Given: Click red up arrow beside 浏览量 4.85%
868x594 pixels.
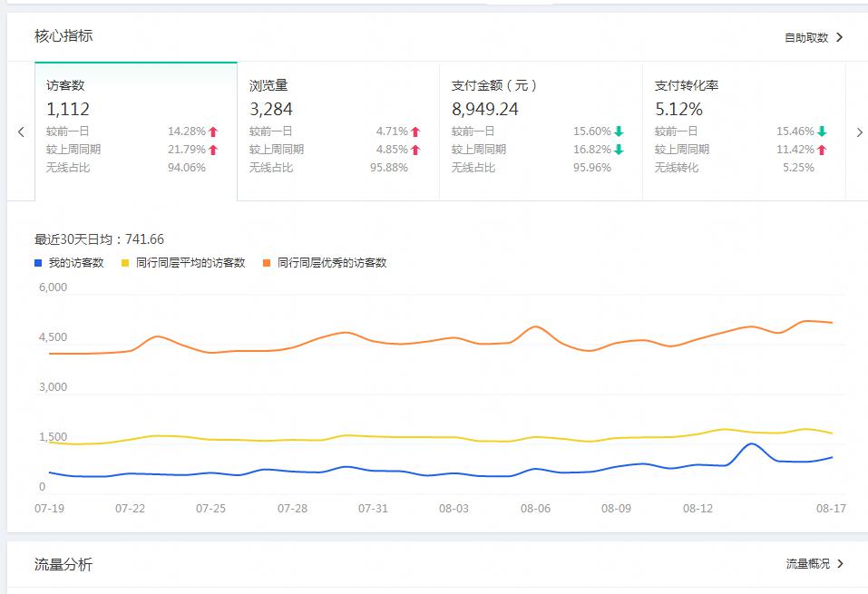Looking at the screenshot, I should pos(415,150).
